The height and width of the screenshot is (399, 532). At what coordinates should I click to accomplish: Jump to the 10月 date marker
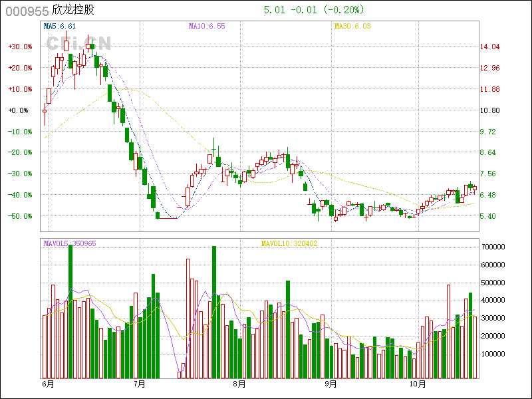point(418,384)
